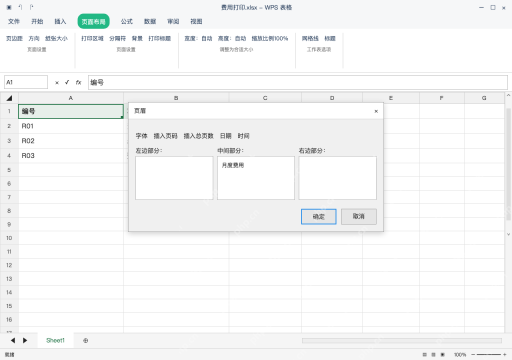Click the select-all corner triangle

[x=9, y=98]
